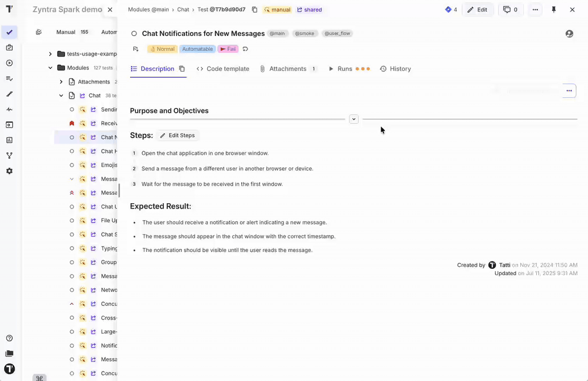Click the settings gear in left sidebar
The width and height of the screenshot is (588, 381).
(x=9, y=171)
